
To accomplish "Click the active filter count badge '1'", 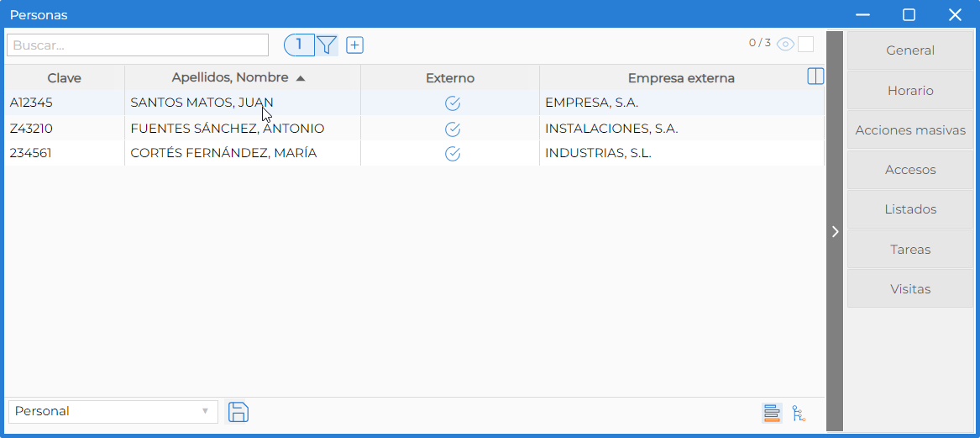I will click(x=300, y=45).
